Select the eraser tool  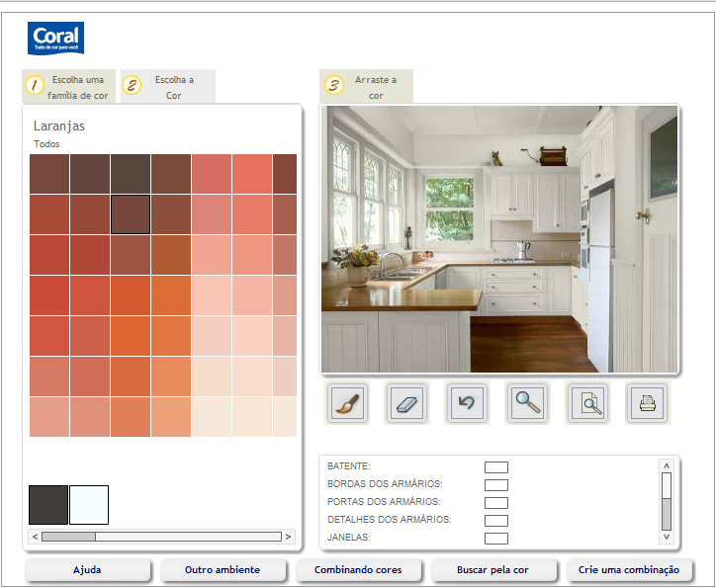click(x=406, y=403)
